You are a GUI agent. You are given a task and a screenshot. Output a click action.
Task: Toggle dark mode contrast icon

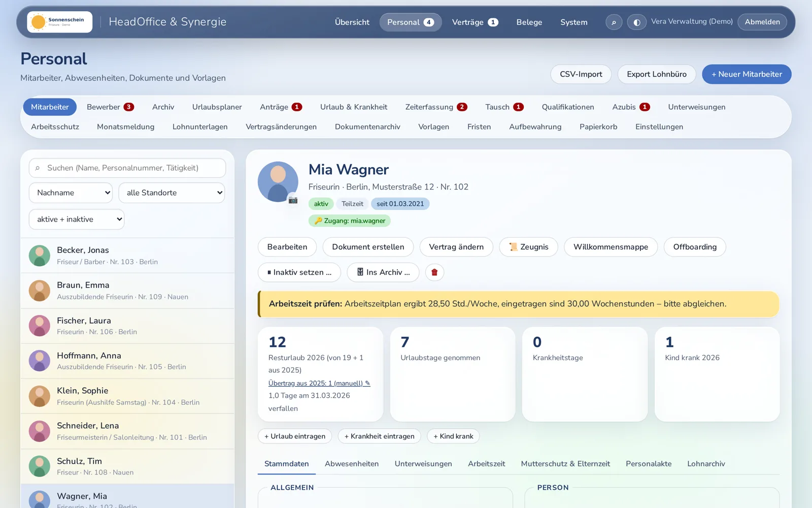point(636,22)
